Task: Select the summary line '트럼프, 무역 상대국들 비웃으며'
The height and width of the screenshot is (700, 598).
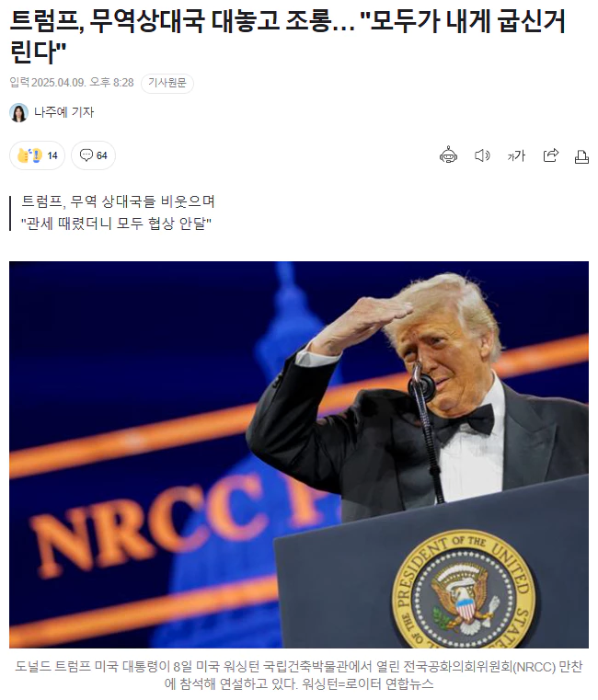Action: tap(119, 201)
